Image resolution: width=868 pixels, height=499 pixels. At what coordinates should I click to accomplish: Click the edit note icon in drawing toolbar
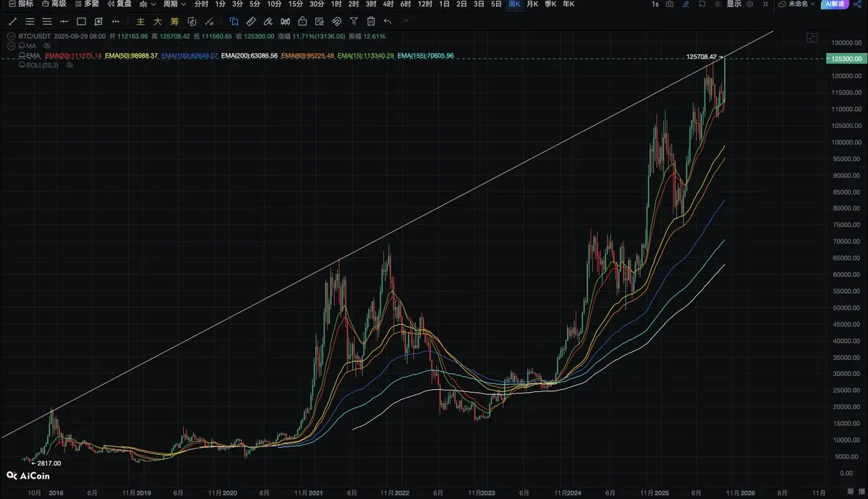319,22
